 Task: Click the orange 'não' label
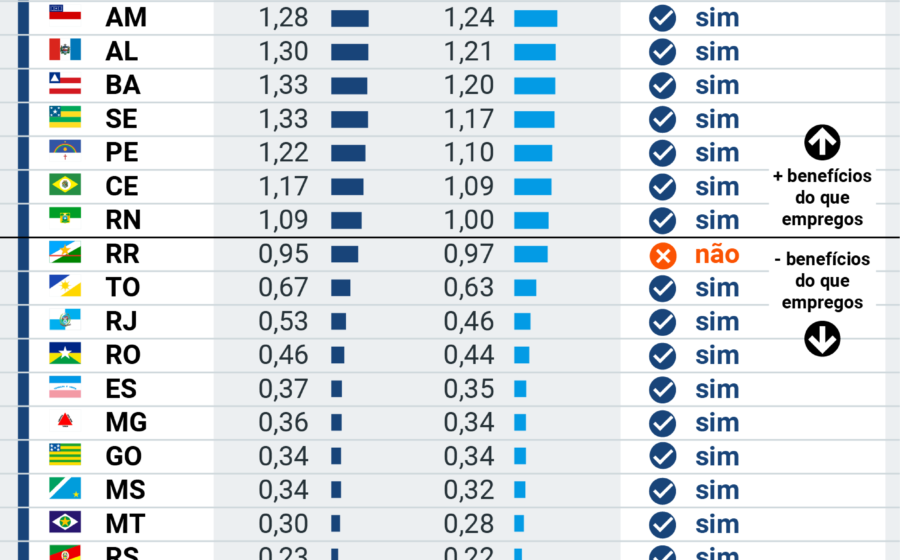click(717, 254)
